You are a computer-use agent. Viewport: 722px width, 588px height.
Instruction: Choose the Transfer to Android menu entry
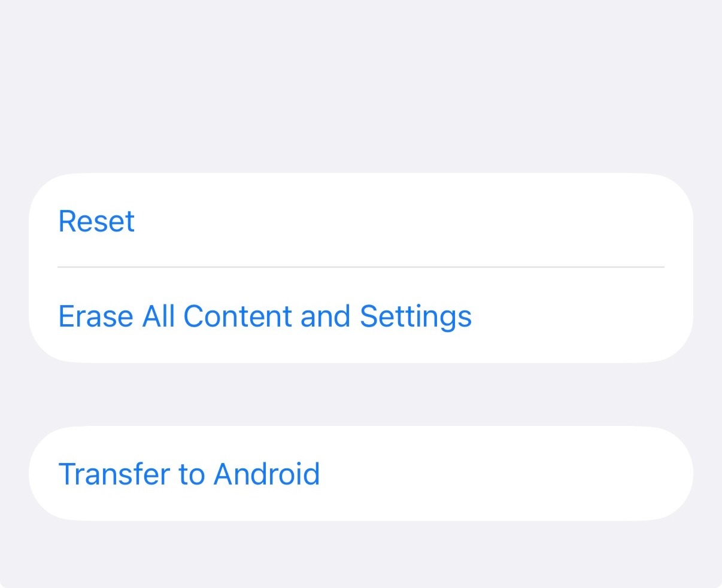tap(189, 474)
